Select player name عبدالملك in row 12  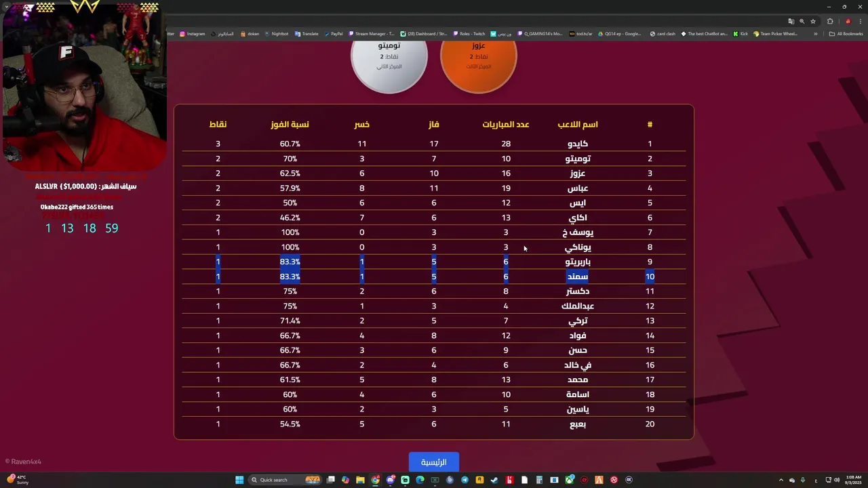pos(578,306)
